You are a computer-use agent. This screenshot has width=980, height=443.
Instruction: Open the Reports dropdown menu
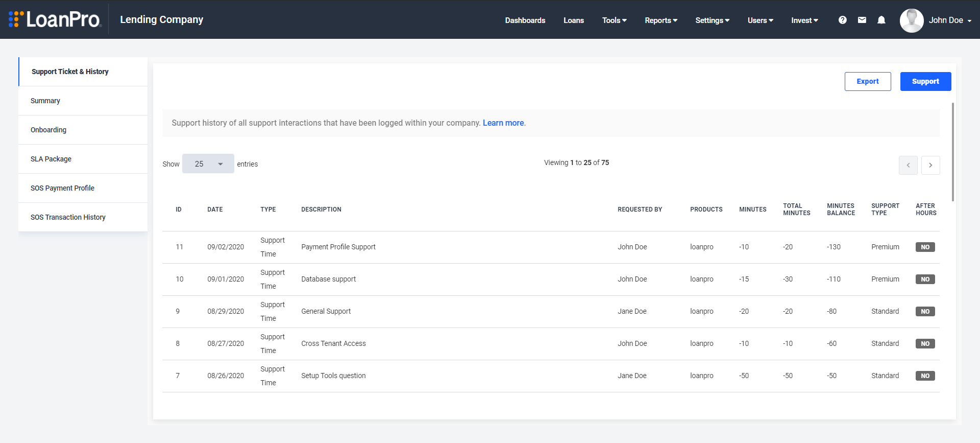(x=661, y=20)
